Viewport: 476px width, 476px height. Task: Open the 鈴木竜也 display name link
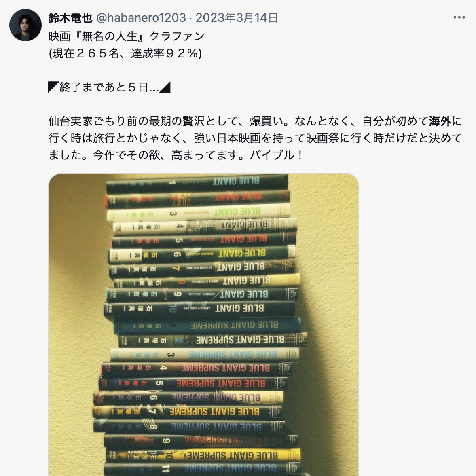click(x=70, y=18)
